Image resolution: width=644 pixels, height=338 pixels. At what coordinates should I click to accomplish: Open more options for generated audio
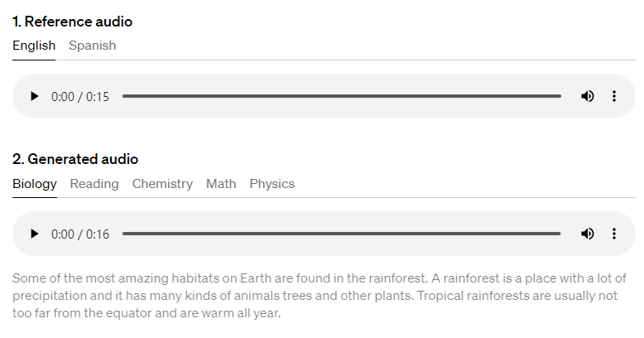tap(614, 234)
